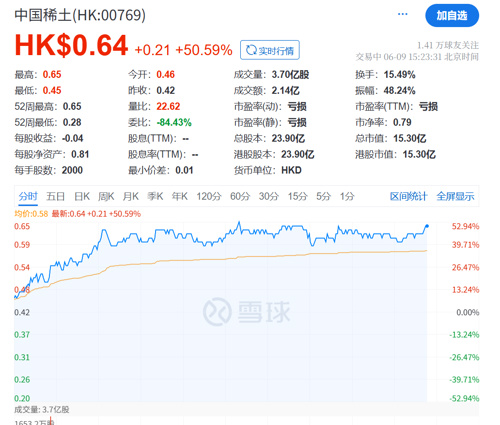Screen dimensions: 500x425
Task: Switch to 五日 chart tab
Action: [x=55, y=196]
